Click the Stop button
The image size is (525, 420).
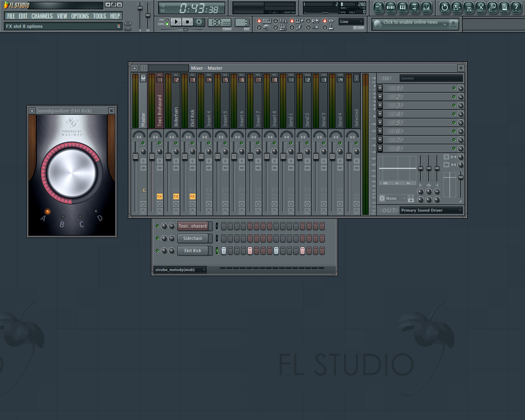point(187,22)
